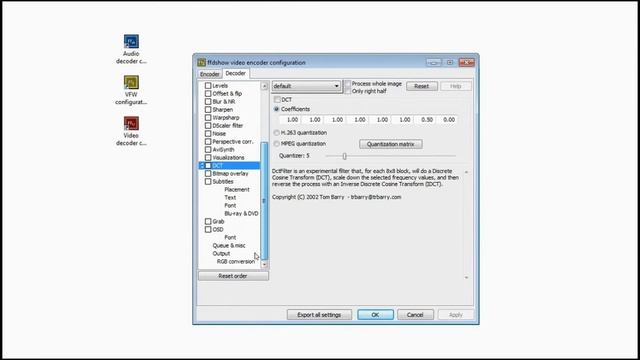Screen dimensions: 640x360
Task: Enable the Sharpen filter checkbox
Action: (x=208, y=109)
